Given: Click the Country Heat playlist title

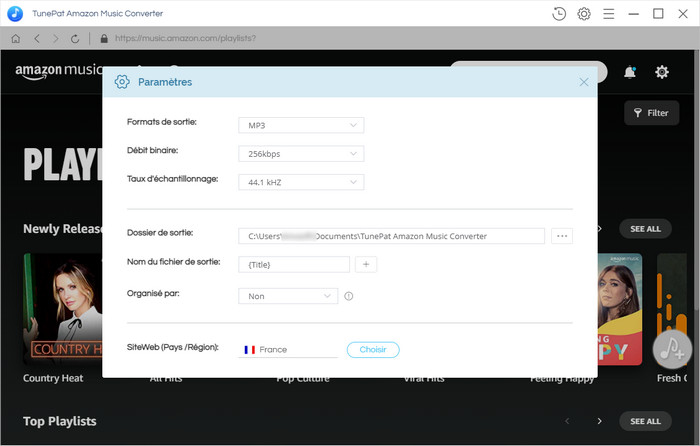Looking at the screenshot, I should [53, 378].
